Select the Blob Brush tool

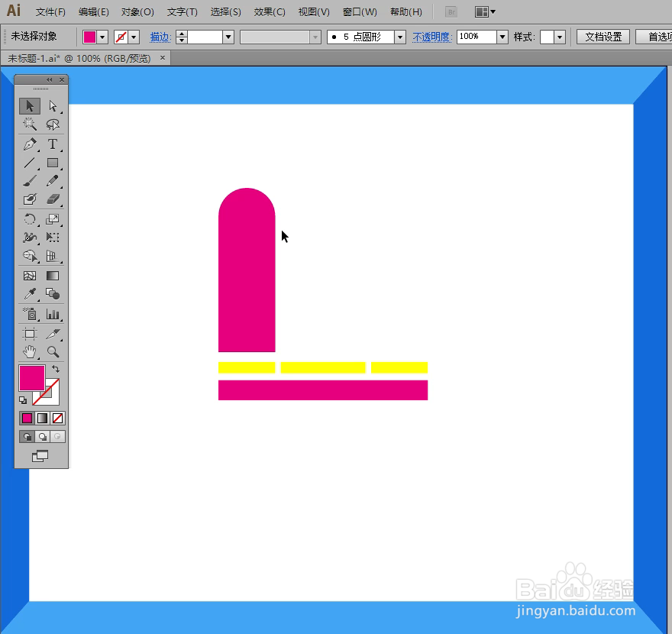30,199
